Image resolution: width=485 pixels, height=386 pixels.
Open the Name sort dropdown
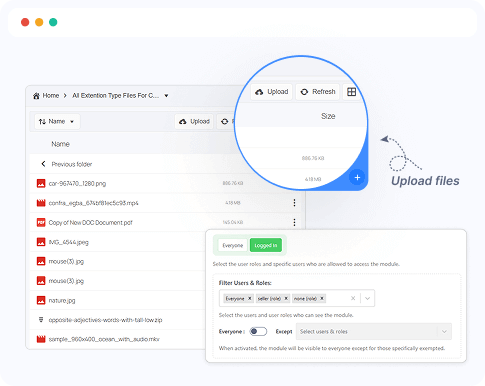(57, 121)
